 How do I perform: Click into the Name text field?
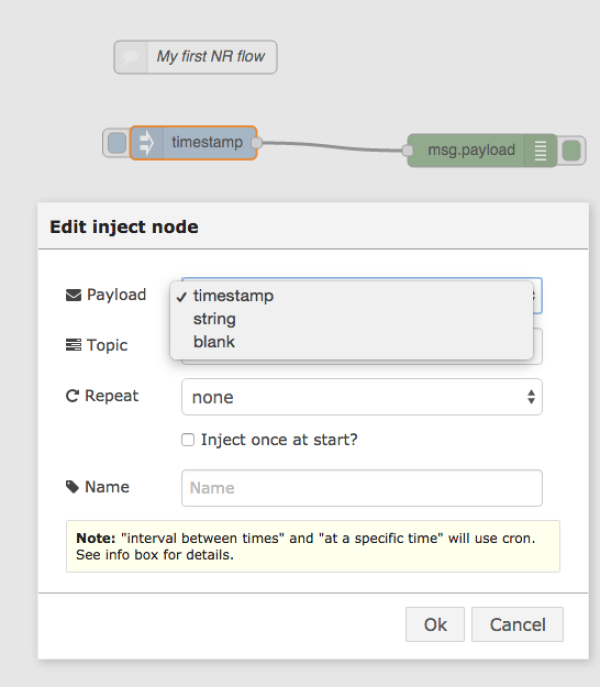(361, 488)
